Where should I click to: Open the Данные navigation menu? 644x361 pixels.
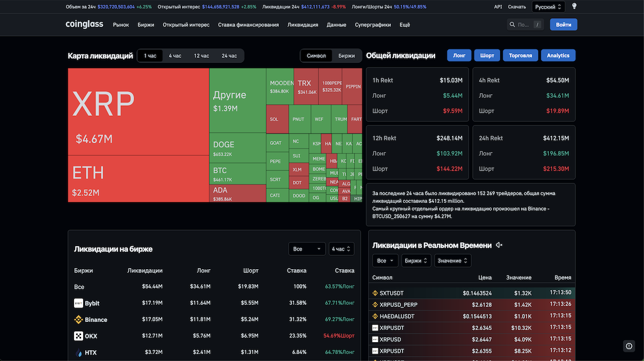click(x=336, y=25)
